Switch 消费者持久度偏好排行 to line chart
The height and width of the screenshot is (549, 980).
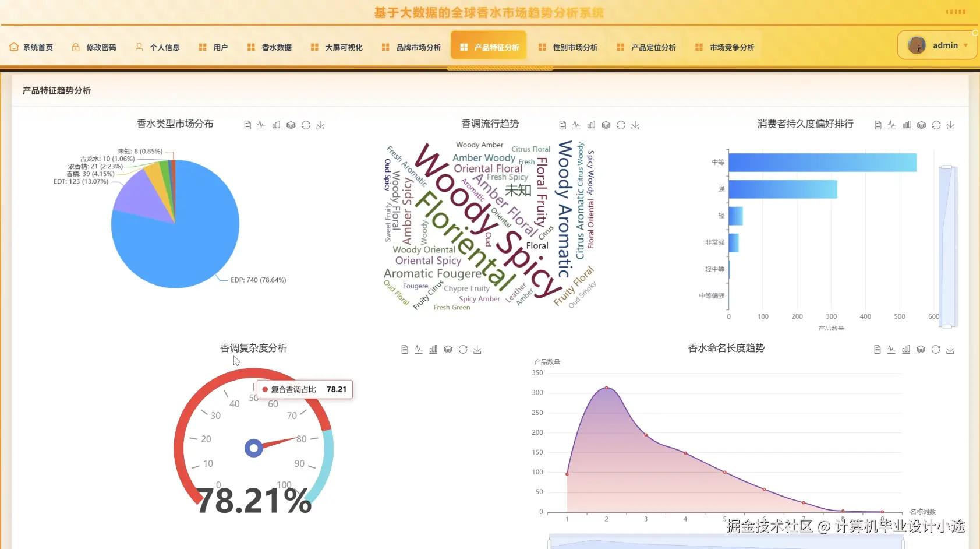(892, 124)
